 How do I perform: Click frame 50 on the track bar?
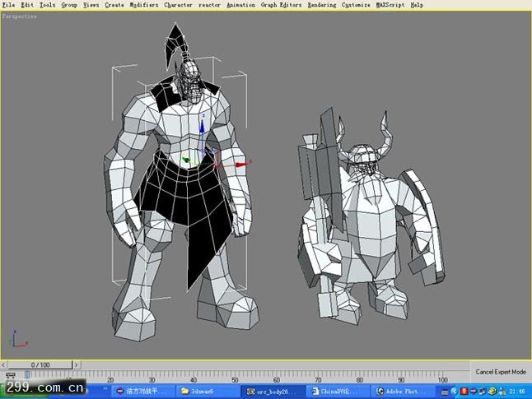coord(236,377)
